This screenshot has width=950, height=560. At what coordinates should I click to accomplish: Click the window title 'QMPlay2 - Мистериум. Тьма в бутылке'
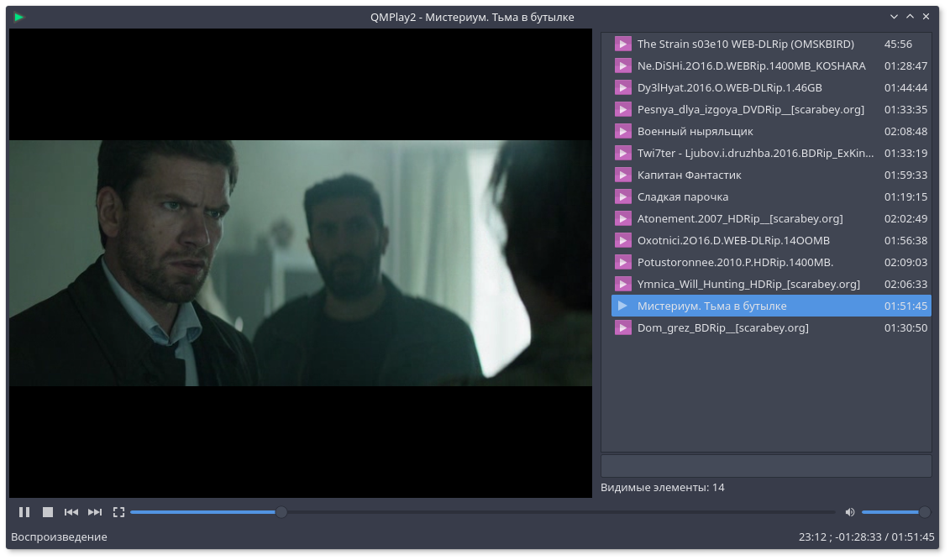click(472, 17)
